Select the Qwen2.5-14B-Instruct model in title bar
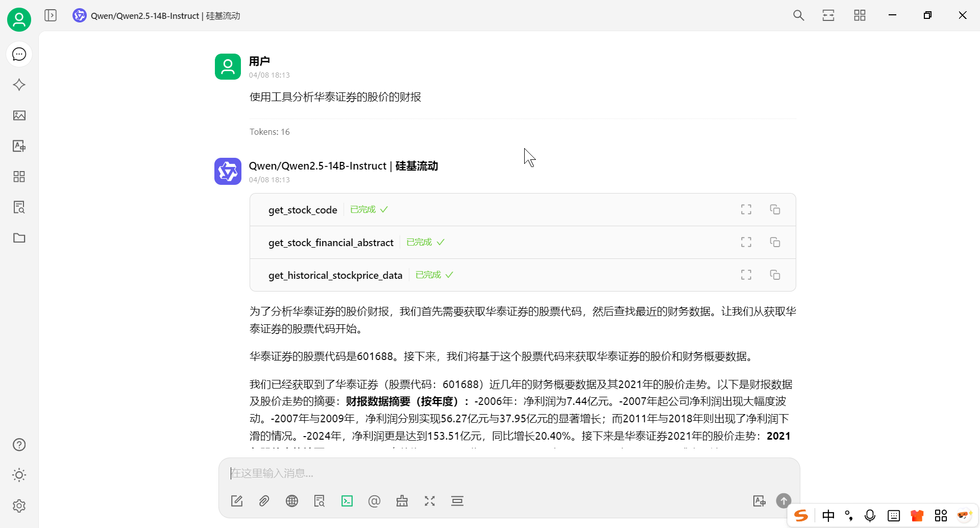Image resolution: width=980 pixels, height=528 pixels. [156, 16]
